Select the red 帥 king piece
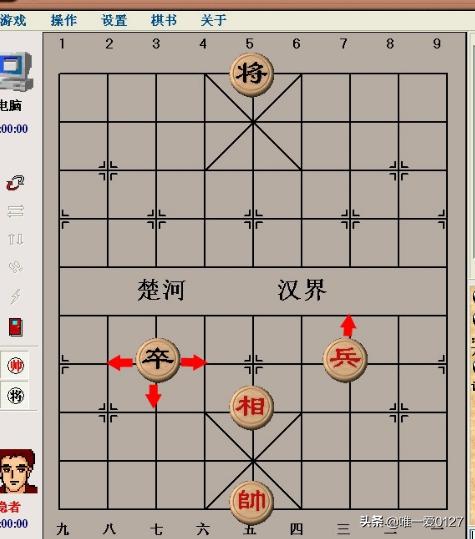The height and width of the screenshot is (539, 475). tap(252, 502)
